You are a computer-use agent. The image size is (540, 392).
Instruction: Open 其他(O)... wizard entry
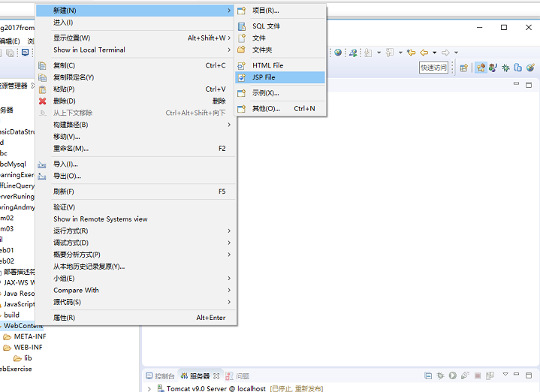click(x=280, y=109)
